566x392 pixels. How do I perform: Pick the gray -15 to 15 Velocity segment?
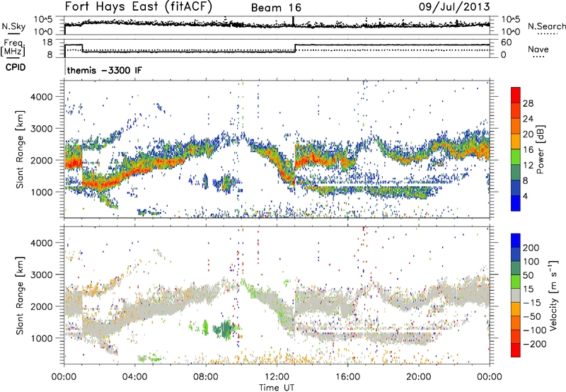pos(516,295)
